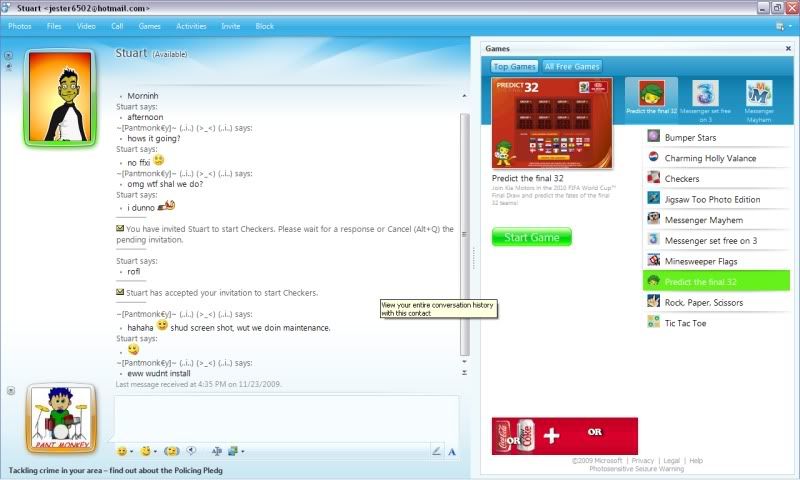Click the Messenger Mayhem list icon
Screen dimensions: 800x480
654,219
